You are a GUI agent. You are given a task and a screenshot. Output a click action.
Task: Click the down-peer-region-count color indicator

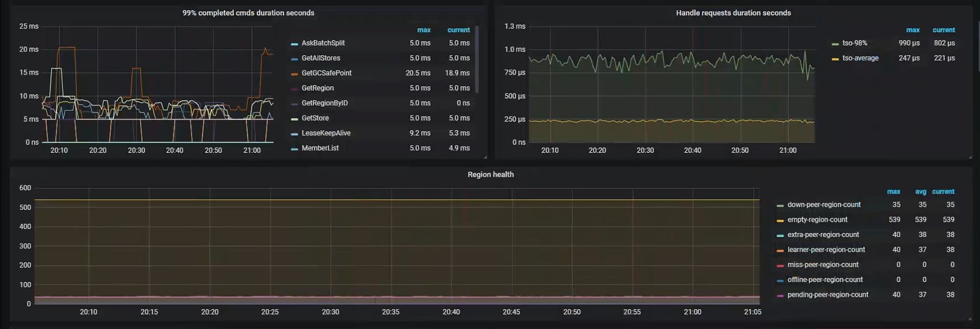pos(779,205)
